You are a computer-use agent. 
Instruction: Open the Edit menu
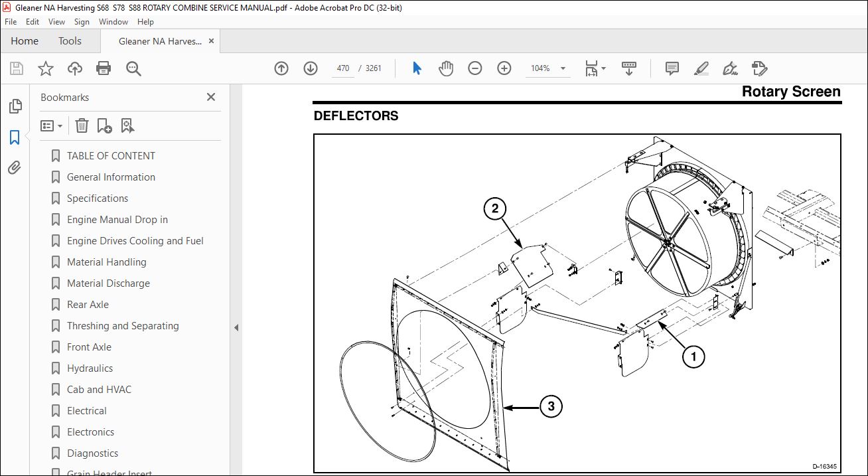pos(33,22)
